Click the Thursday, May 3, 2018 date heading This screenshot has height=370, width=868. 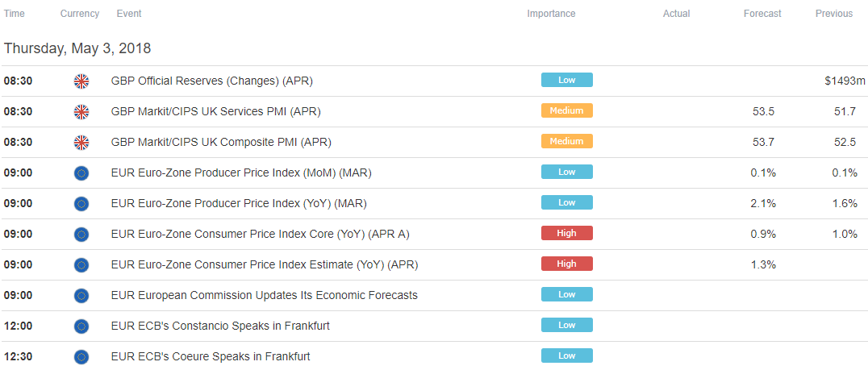click(x=77, y=48)
